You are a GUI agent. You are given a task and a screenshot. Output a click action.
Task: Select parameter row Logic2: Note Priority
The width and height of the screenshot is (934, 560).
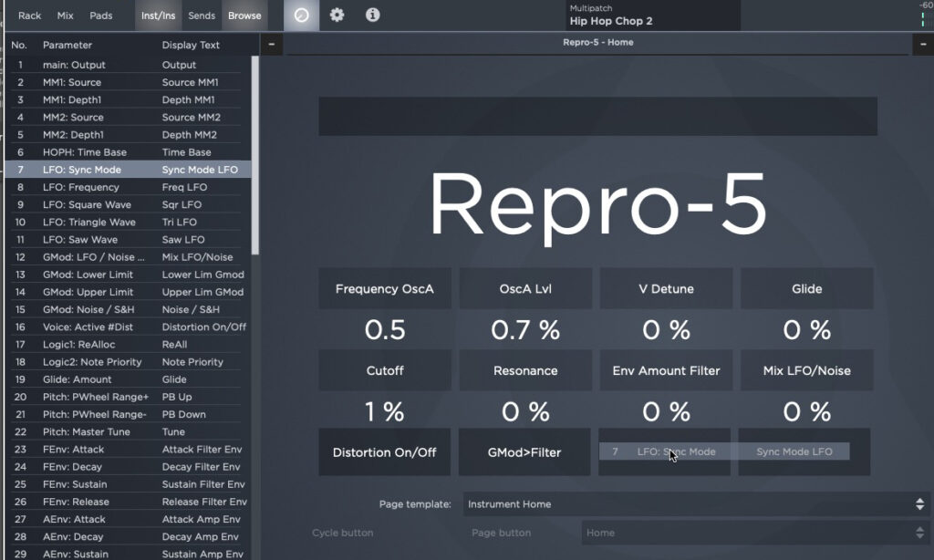point(128,361)
